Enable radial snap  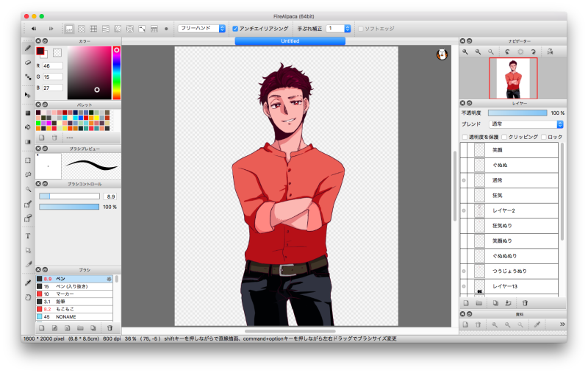point(118,29)
